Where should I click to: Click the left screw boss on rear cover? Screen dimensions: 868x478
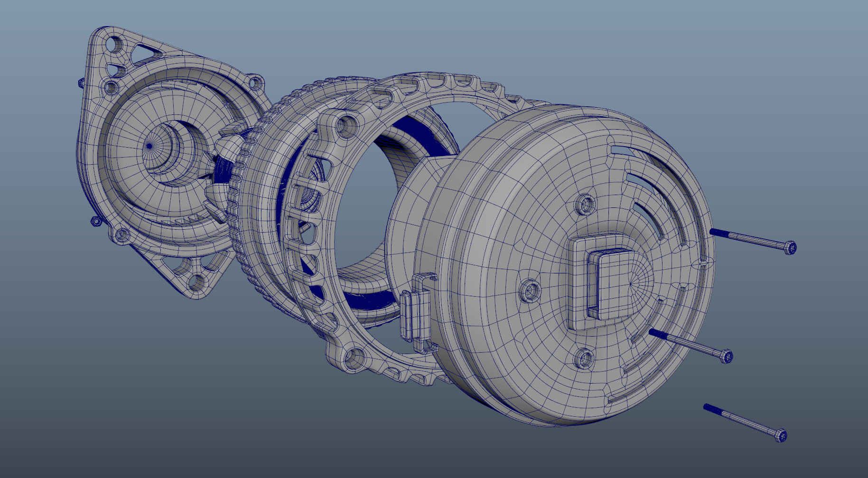(531, 290)
